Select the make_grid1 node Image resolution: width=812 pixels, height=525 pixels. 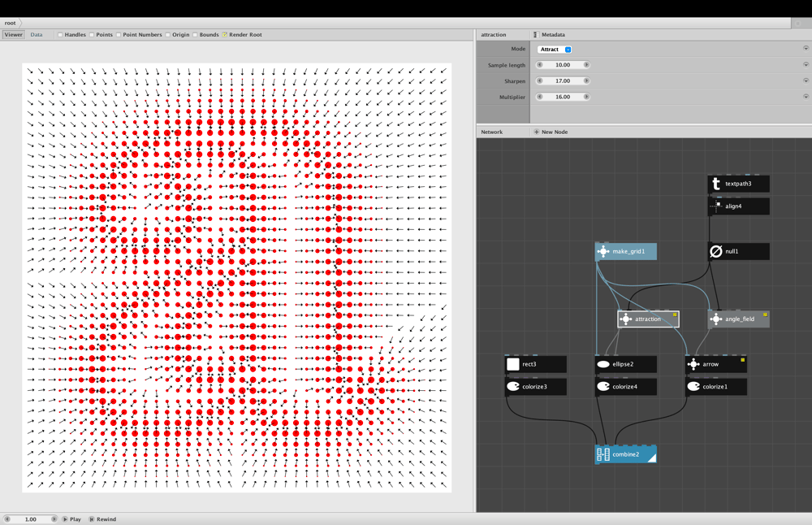(625, 251)
